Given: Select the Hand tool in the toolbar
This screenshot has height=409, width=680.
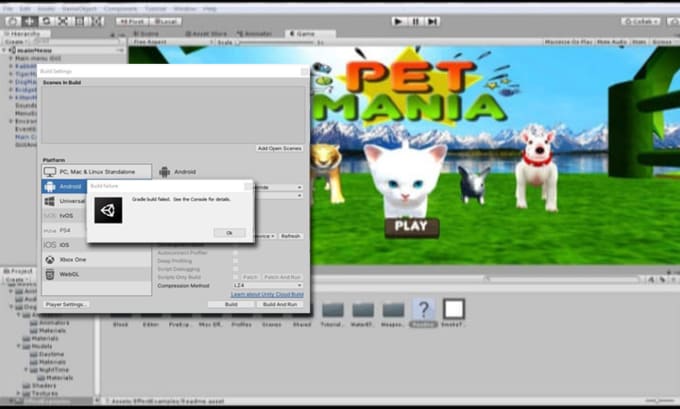Looking at the screenshot, I should pyautogui.click(x=13, y=21).
